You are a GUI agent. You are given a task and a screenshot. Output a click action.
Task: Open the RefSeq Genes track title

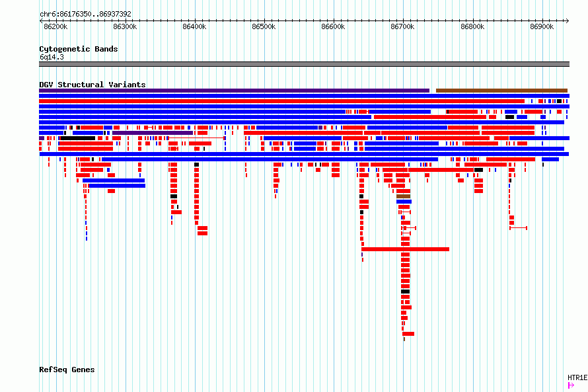[x=67, y=370]
